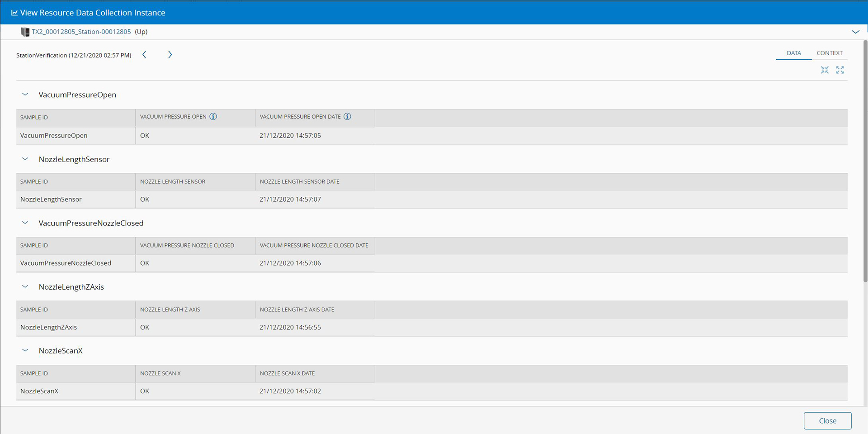Switch to the DATA tab
This screenshot has height=434, width=868.
pos(793,53)
